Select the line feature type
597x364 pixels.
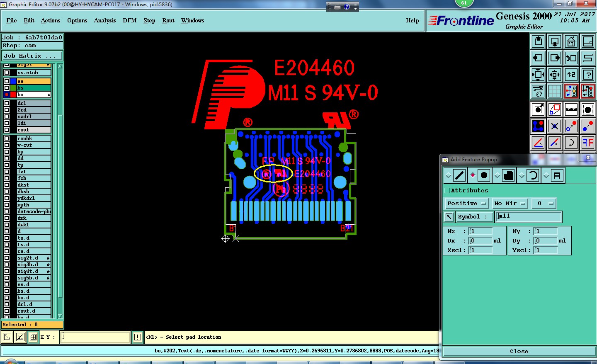coord(459,175)
